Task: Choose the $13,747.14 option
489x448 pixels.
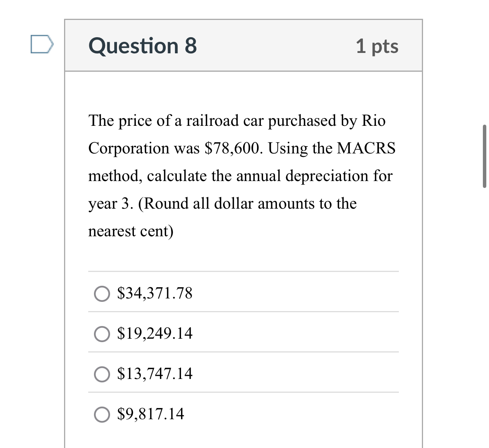Action: [102, 374]
